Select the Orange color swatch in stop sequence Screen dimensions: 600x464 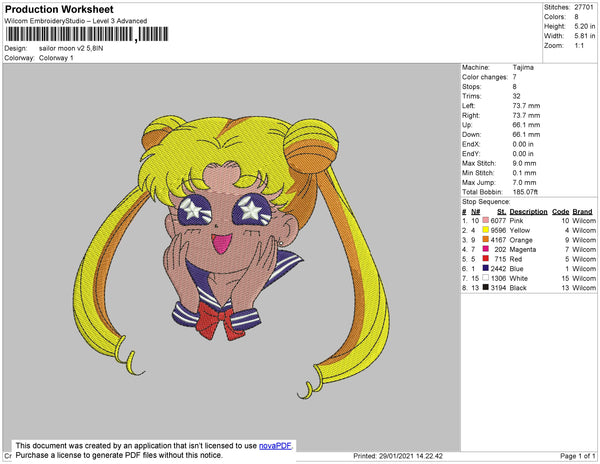click(486, 239)
